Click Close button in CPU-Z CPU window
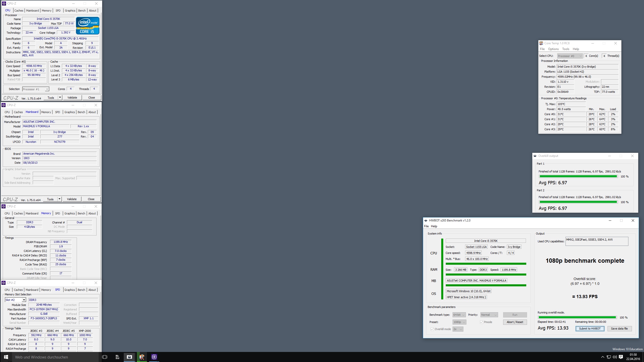 (x=92, y=98)
